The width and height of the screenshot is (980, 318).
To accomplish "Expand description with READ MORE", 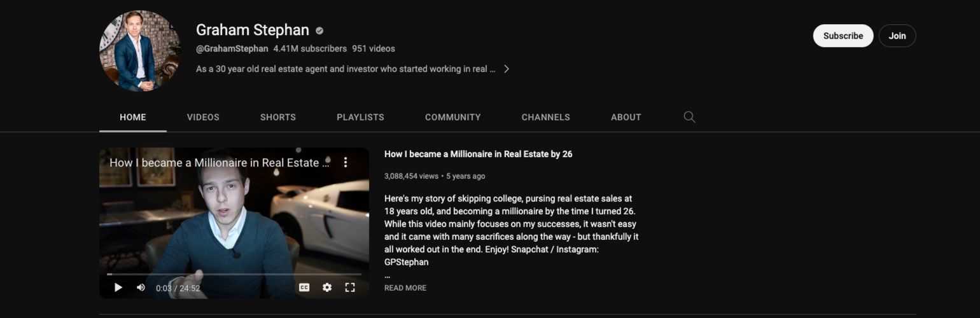I will pos(405,288).
